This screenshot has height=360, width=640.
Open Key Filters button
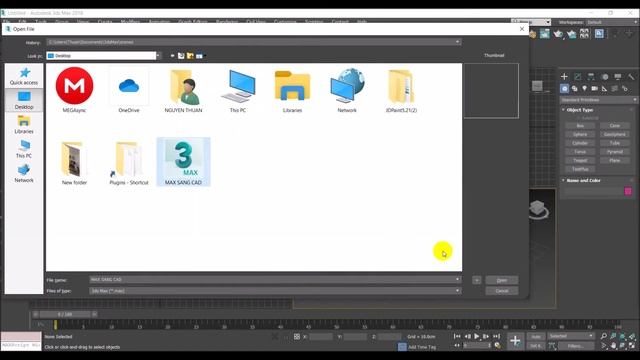pyautogui.click(x=576, y=346)
